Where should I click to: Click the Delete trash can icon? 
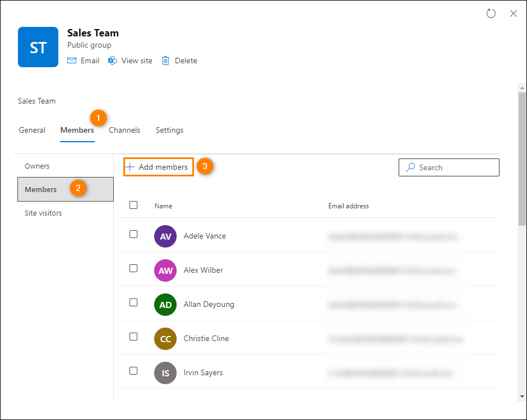165,60
